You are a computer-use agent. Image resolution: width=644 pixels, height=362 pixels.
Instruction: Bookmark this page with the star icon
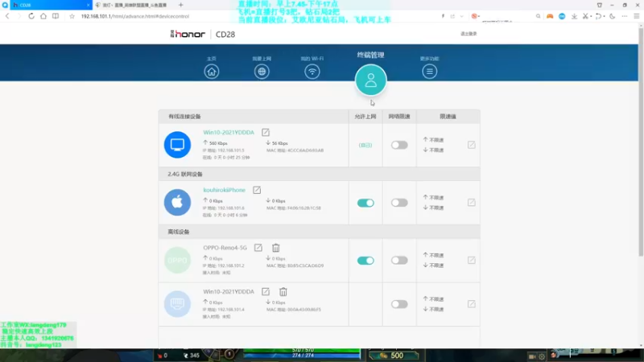click(x=72, y=16)
